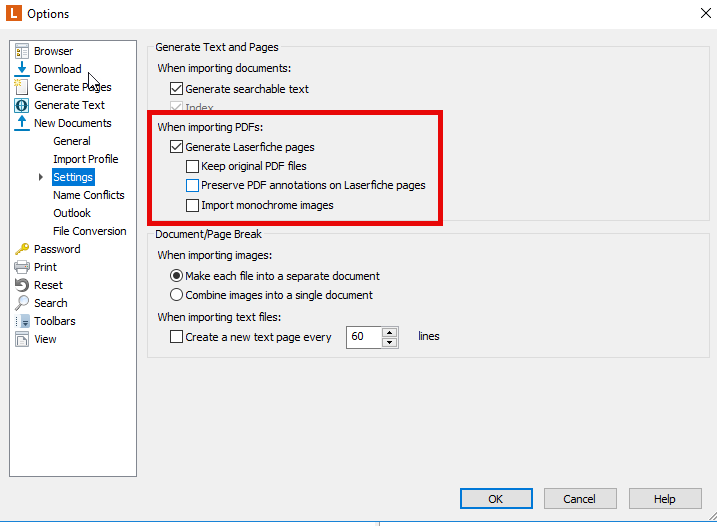The height and width of the screenshot is (526, 717).
Task: Choose Combine images into a single document
Action: click(x=176, y=295)
